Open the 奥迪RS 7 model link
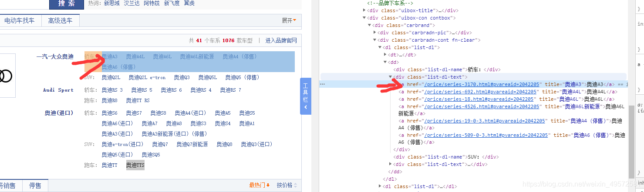644x192 pixels. pyautogui.click(x=231, y=90)
